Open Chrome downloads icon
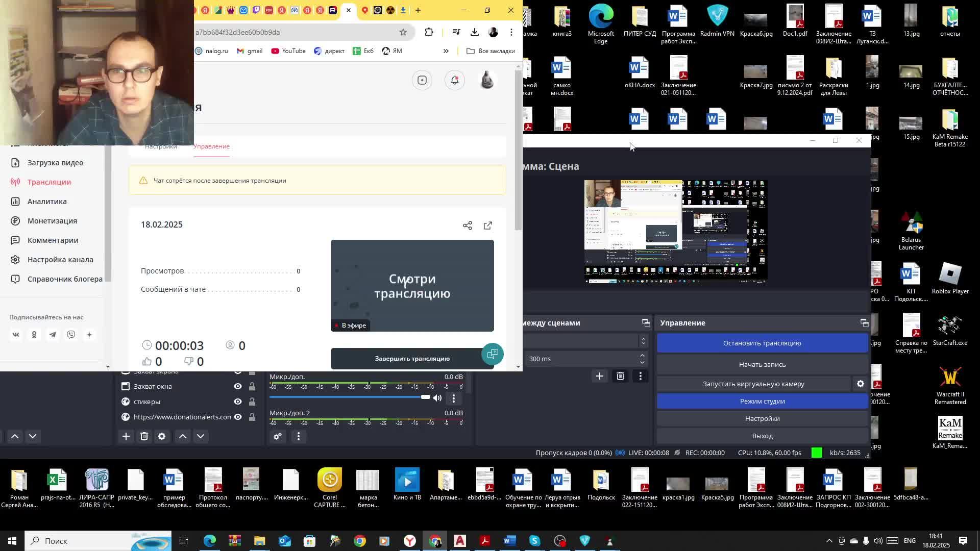980x551 pixels. point(475,32)
